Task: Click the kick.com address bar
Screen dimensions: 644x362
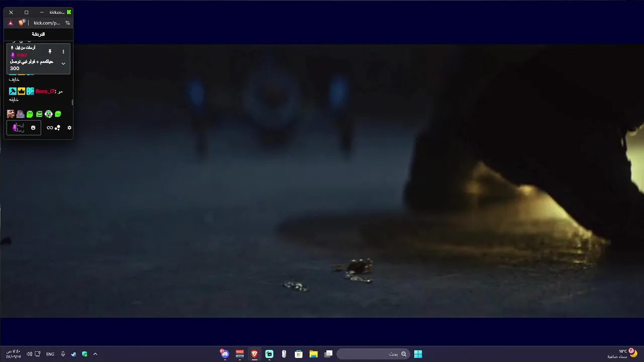Action: tap(47, 23)
